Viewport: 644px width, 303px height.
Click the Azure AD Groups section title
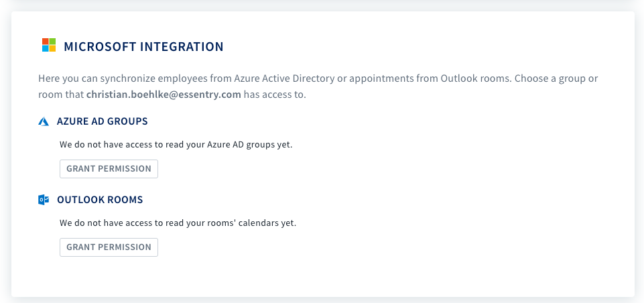coord(103,122)
